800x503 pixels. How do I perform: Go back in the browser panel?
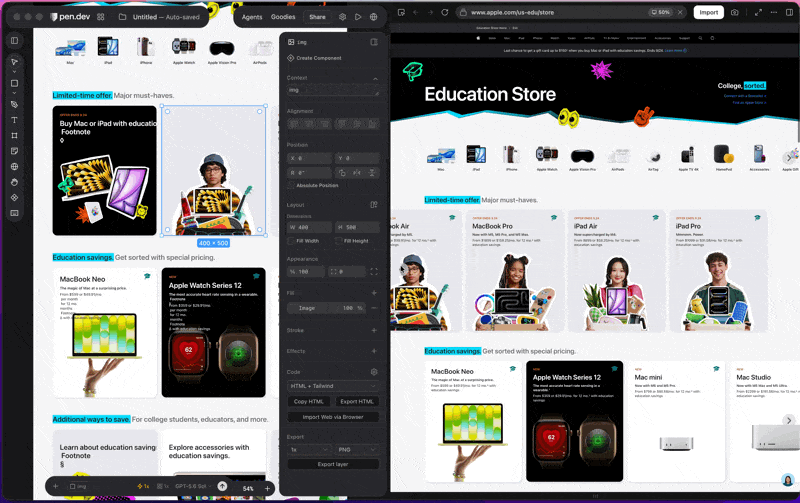coord(416,12)
